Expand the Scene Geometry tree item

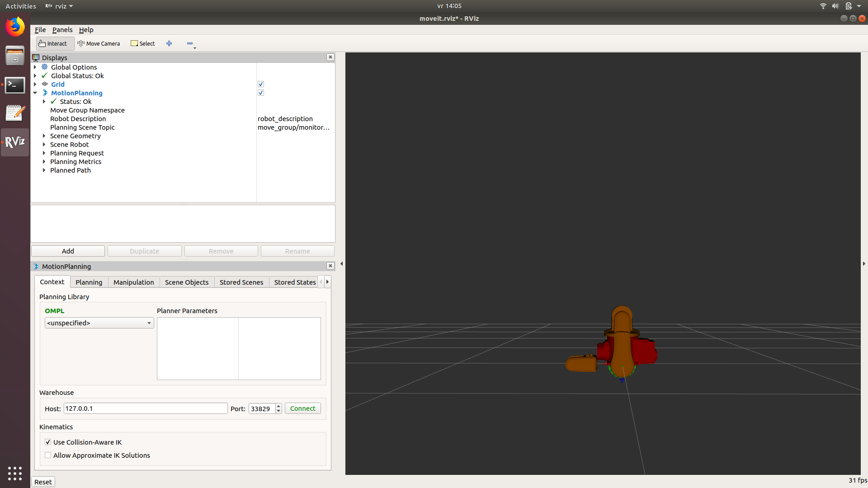pyautogui.click(x=45, y=135)
